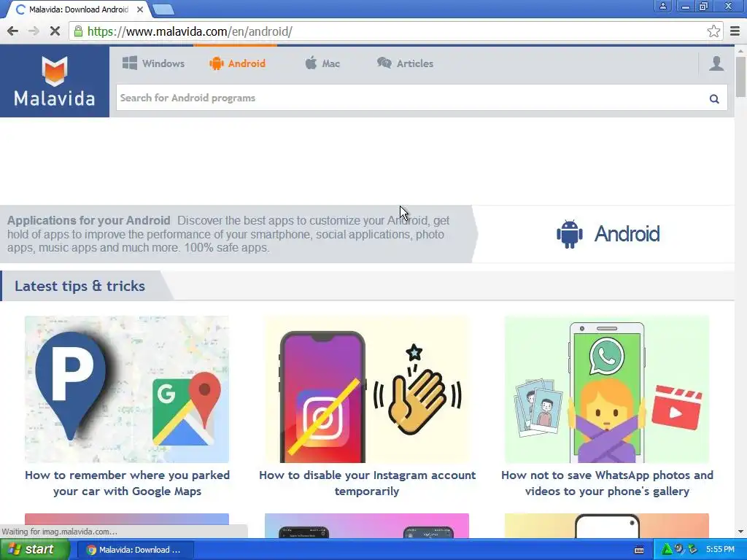Click the Chrome user profile button in title bar
747x560 pixels.
662,6
